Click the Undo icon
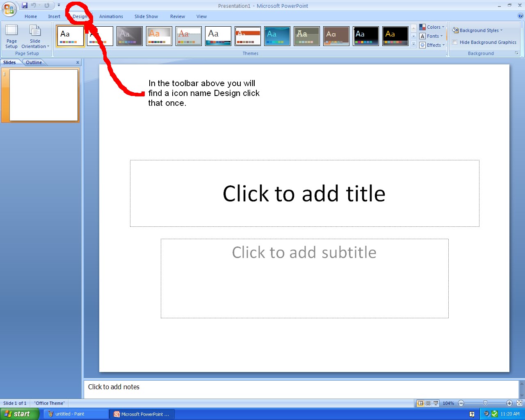The image size is (525, 420). click(34, 5)
